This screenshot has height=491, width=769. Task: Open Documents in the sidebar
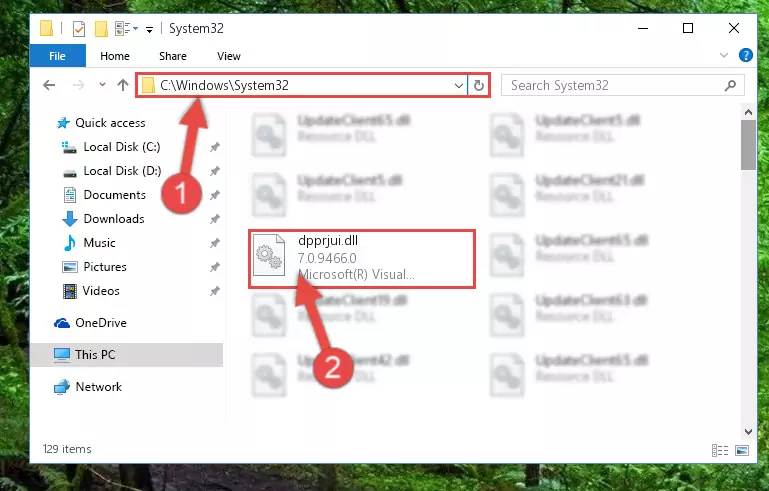point(114,195)
